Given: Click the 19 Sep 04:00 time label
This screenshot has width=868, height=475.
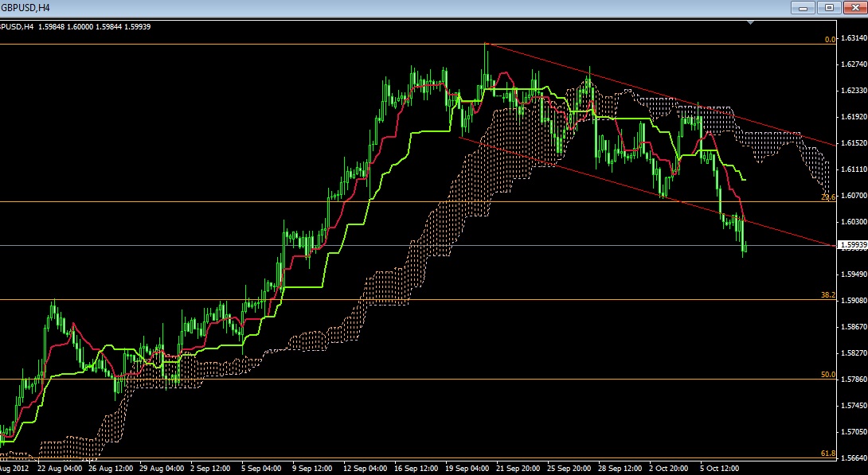Looking at the screenshot, I should (467, 469).
